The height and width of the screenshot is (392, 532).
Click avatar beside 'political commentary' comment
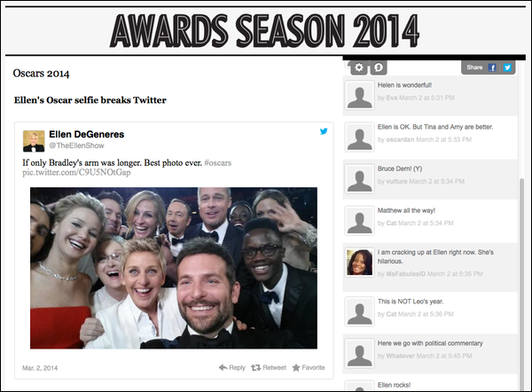360,353
